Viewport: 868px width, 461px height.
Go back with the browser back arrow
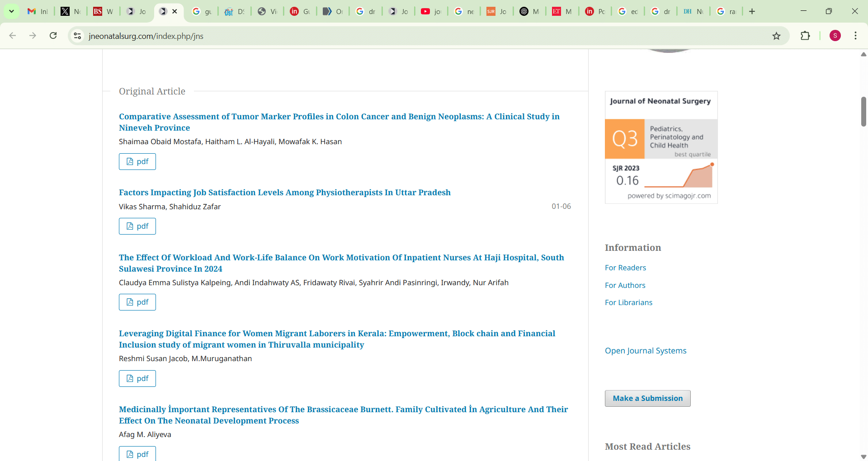pos(13,36)
